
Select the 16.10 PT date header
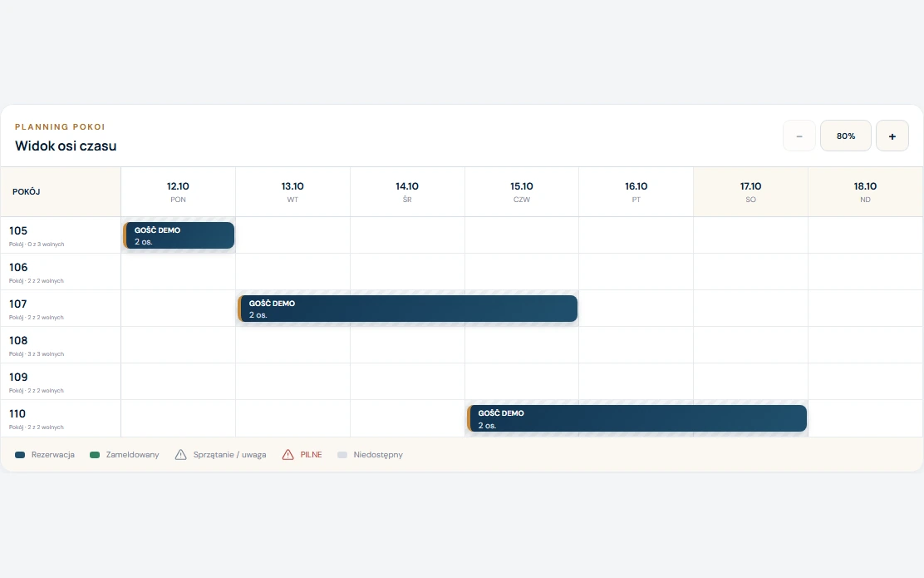click(636, 191)
